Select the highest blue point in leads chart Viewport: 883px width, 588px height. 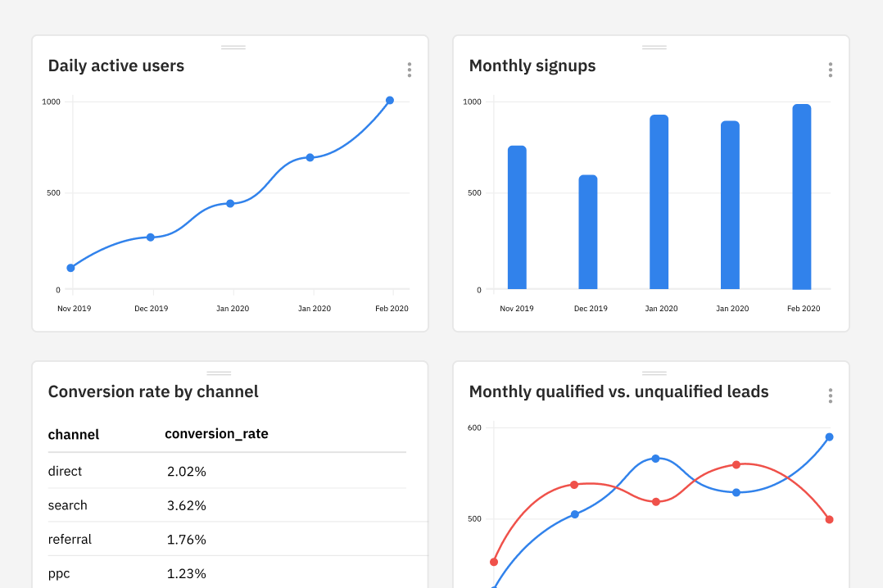coord(829,437)
